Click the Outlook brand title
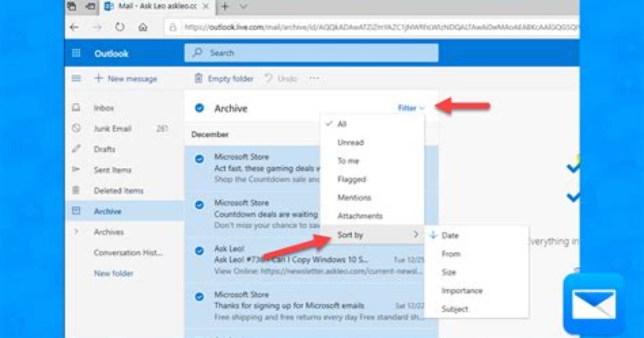This screenshot has height=338, width=644. tap(111, 53)
